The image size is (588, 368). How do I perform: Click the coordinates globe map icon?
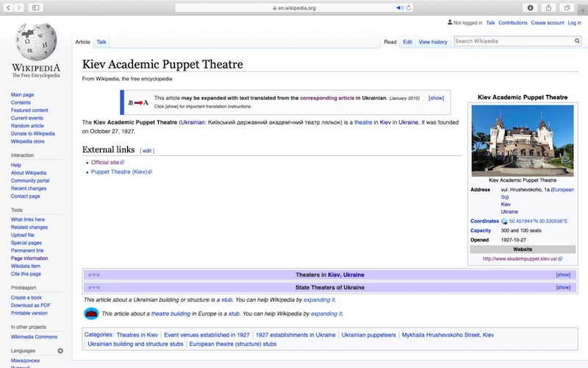504,222
